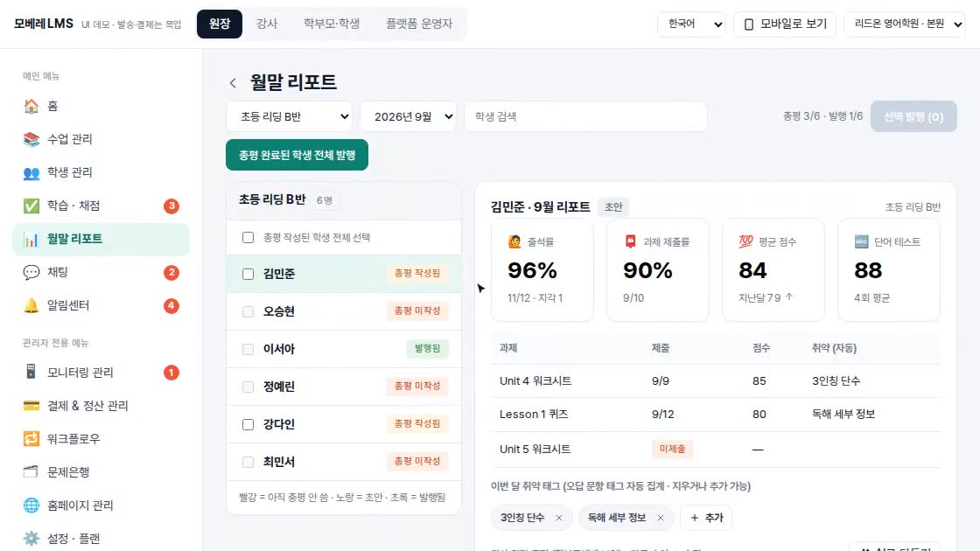The image size is (980, 551).
Task: Go back using the left chevron beside 월말 리포트
Action: tap(233, 82)
